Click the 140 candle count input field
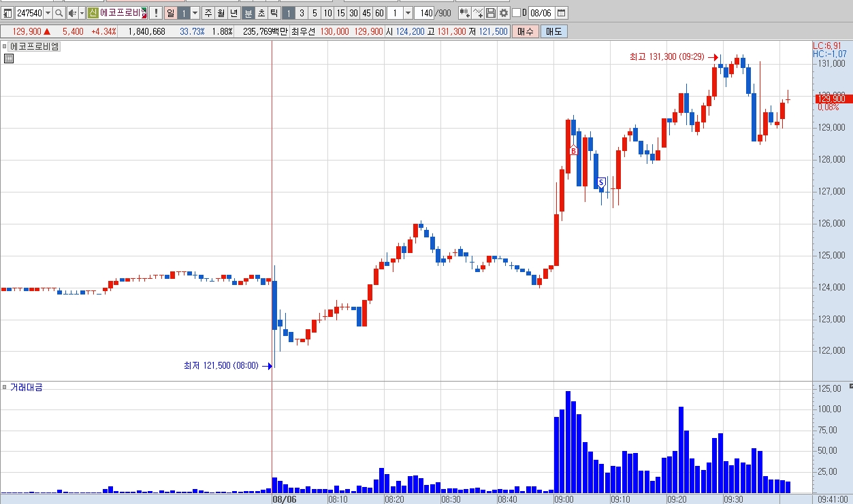The width and height of the screenshot is (853, 504). coord(423,13)
